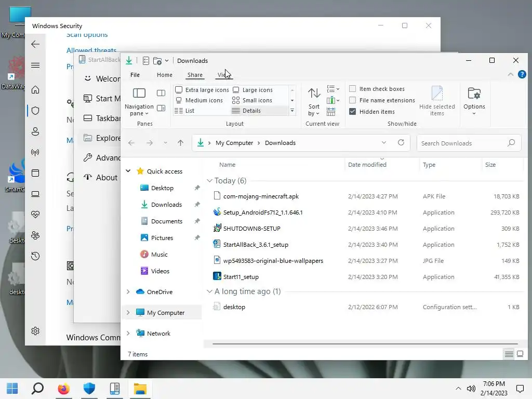Click My Computer in address breadcrumb
The width and height of the screenshot is (532, 399).
(x=234, y=143)
